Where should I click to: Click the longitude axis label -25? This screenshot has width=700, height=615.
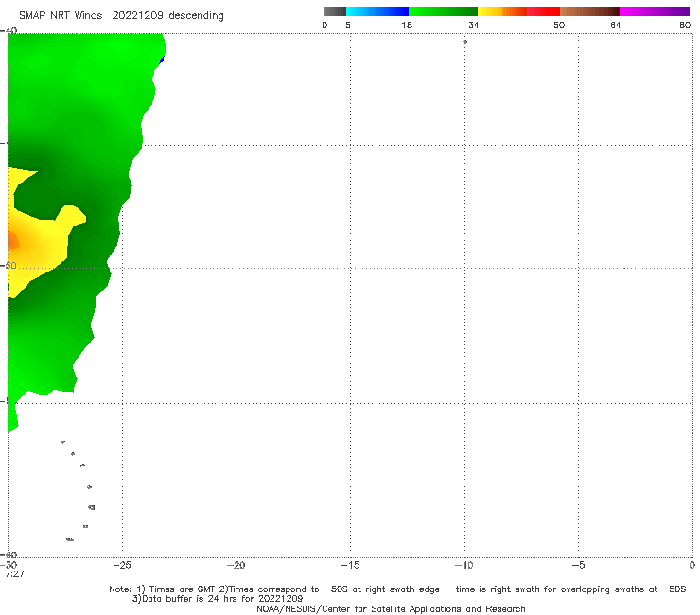point(122,565)
